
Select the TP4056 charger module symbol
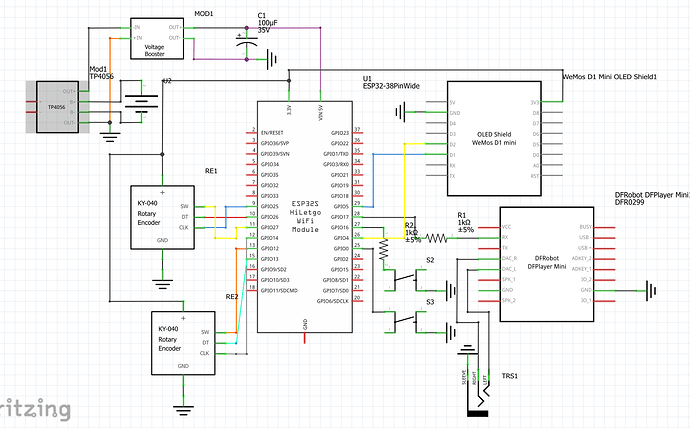57,107
